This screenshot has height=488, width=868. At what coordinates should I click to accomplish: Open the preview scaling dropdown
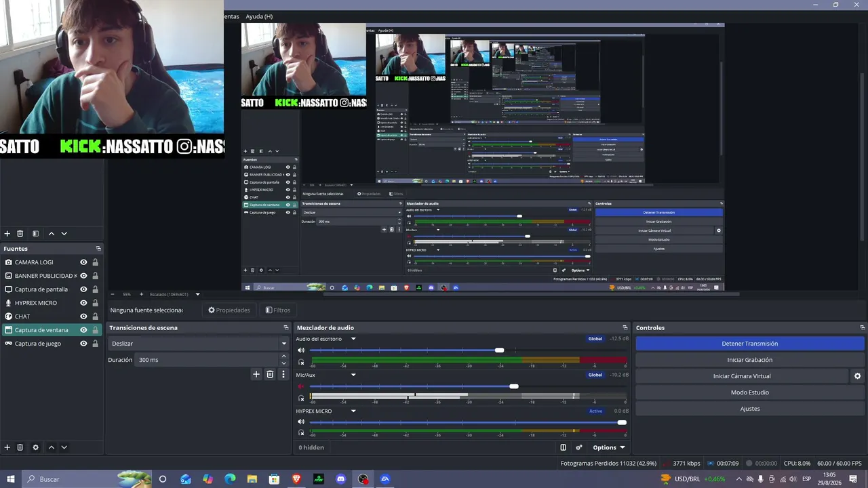(x=197, y=294)
